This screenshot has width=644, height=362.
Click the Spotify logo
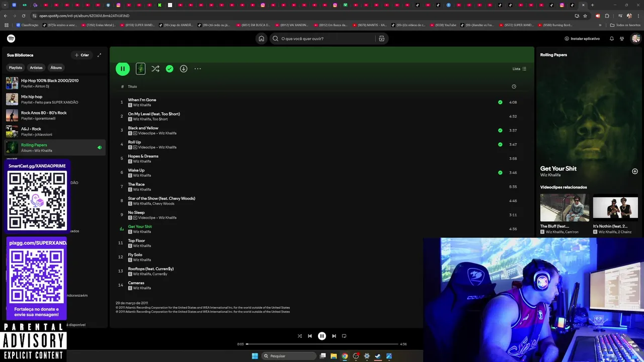click(x=11, y=39)
